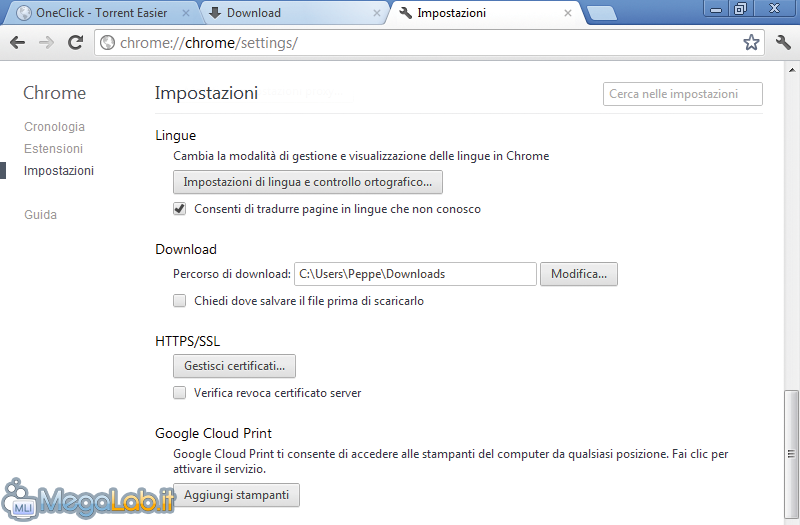Image resolution: width=800 pixels, height=525 pixels.
Task: Open language and spell-check settings button
Action: pos(308,182)
